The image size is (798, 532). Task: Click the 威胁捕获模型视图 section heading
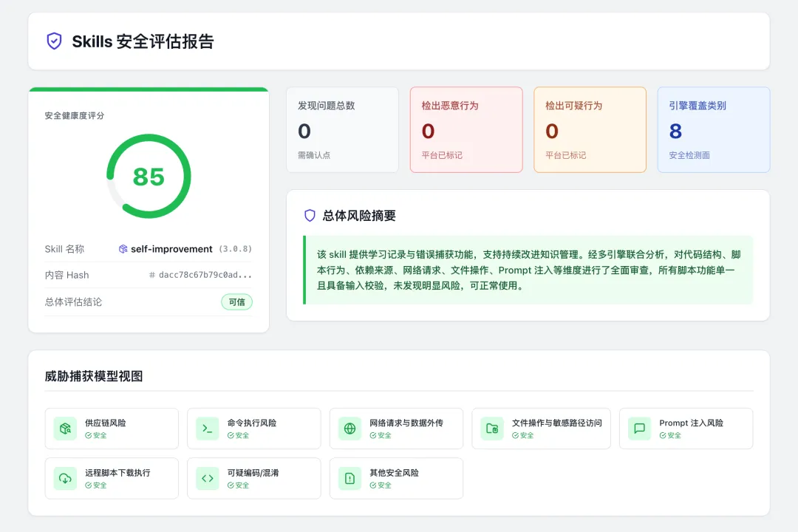94,376
